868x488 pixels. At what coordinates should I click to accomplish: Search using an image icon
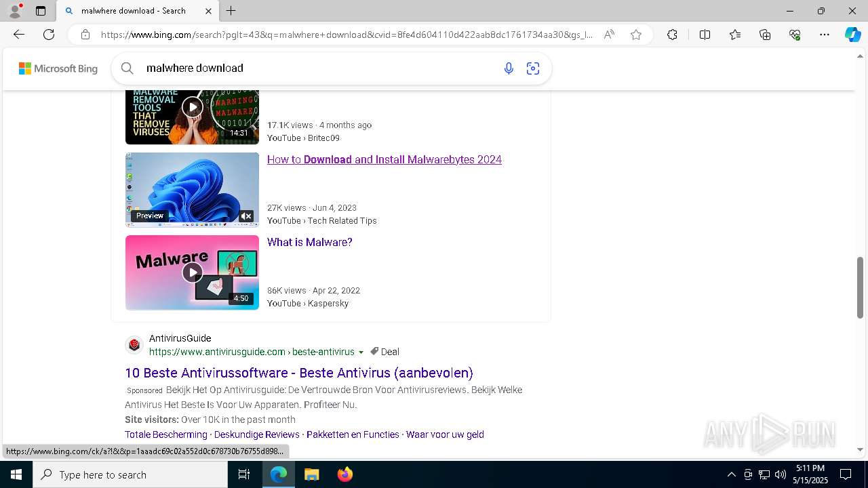pos(533,68)
